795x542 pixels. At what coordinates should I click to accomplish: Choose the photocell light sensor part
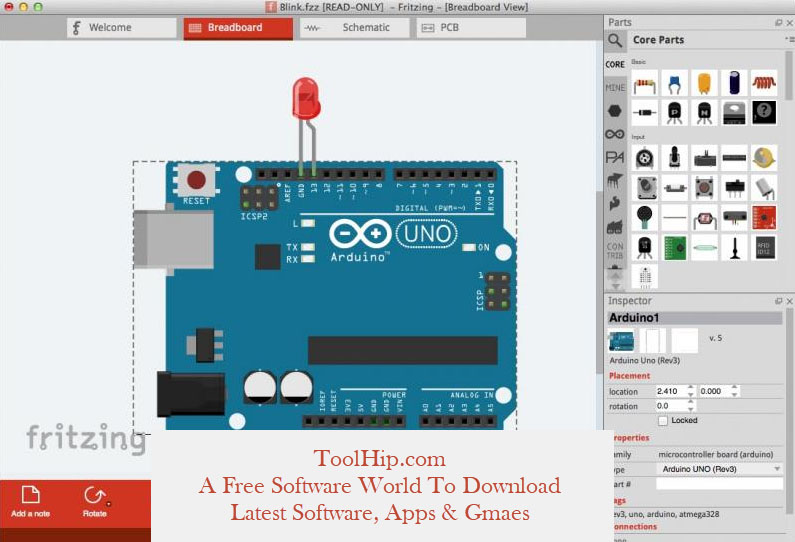click(x=704, y=218)
